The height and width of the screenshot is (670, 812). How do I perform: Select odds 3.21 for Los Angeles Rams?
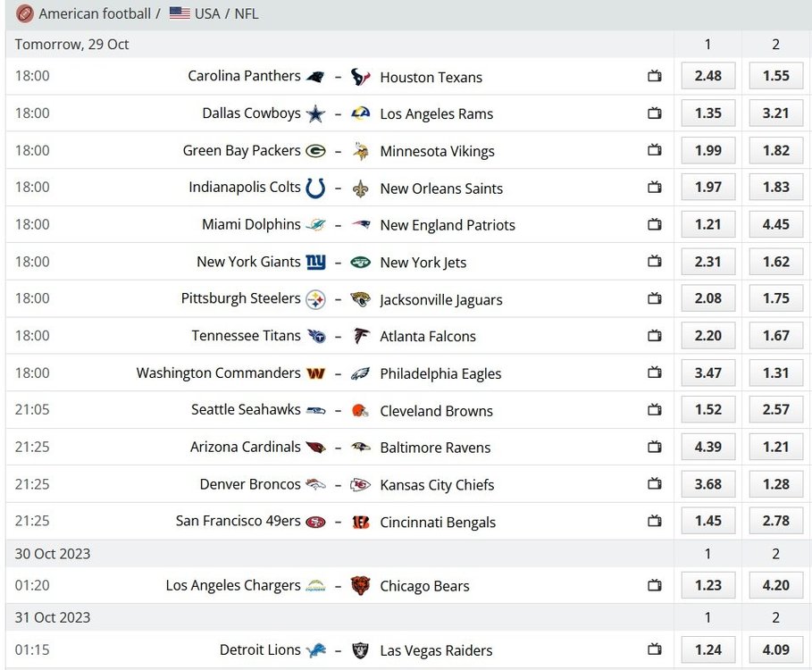coord(775,113)
